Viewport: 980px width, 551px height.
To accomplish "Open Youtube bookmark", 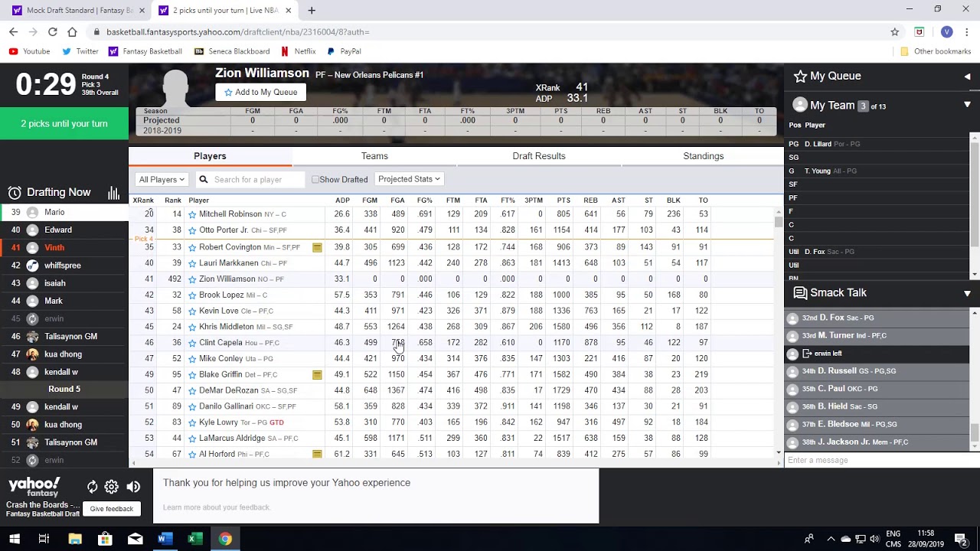I will coord(29,51).
